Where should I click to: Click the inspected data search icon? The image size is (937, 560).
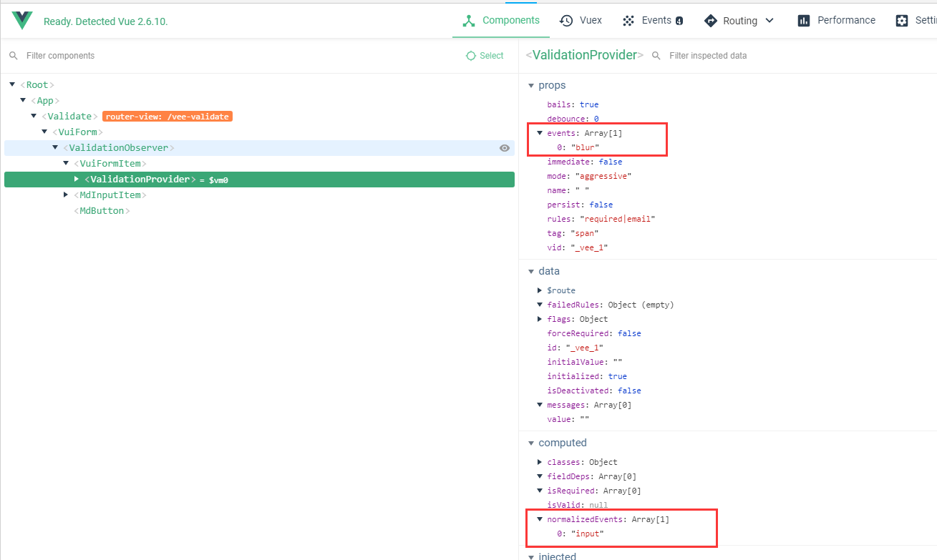click(x=656, y=56)
